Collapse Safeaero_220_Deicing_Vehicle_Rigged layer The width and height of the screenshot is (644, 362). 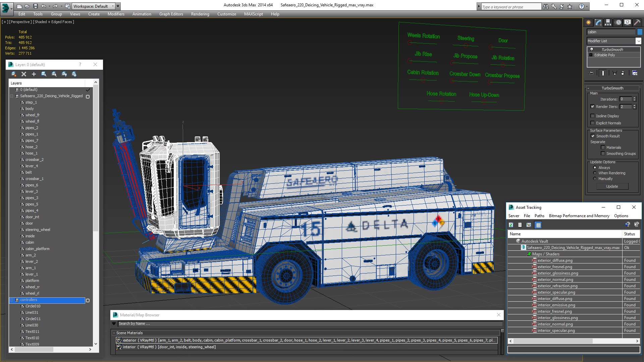click(x=12, y=96)
